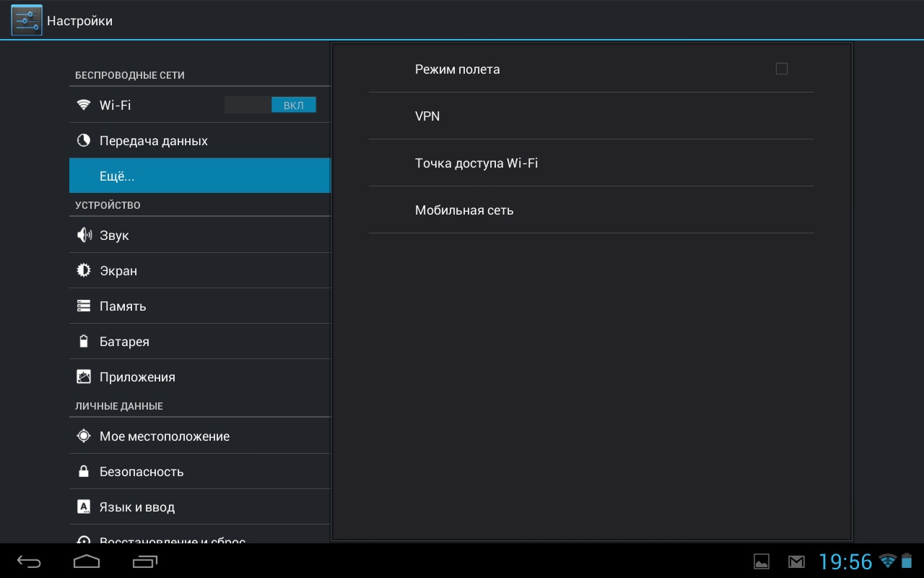Toggle the Wi-Fi switch labeled ВКЛ
The height and width of the screenshot is (578, 924).
pyautogui.click(x=271, y=105)
